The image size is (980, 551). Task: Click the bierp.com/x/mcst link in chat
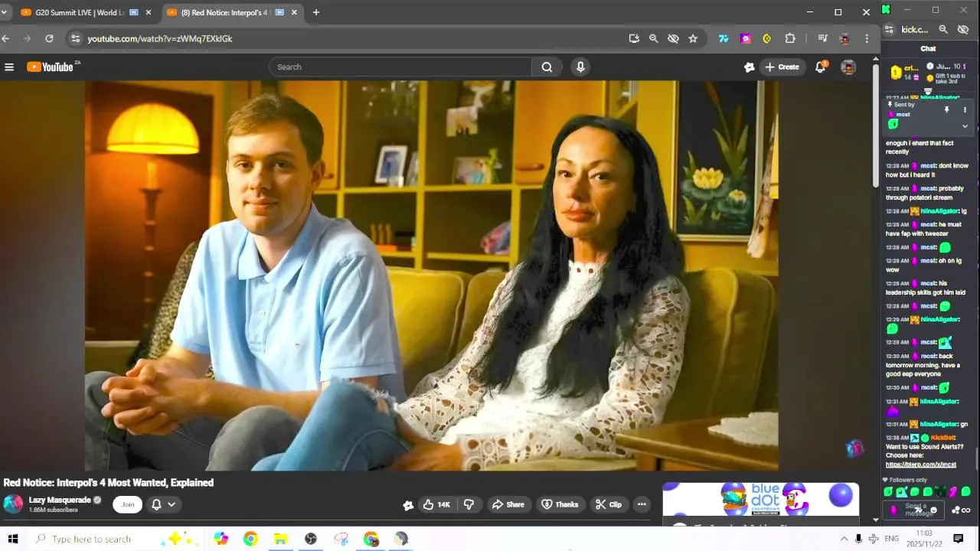point(920,465)
